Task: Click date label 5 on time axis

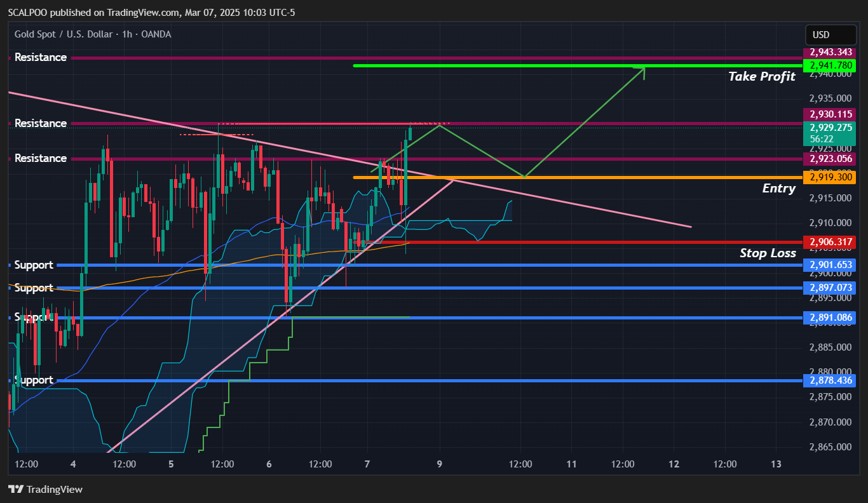Action: [172, 464]
